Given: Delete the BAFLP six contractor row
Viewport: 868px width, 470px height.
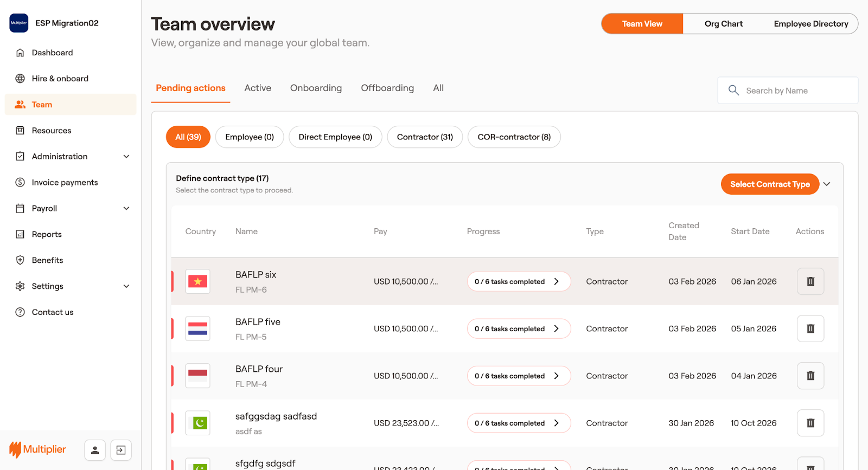Looking at the screenshot, I should (810, 281).
